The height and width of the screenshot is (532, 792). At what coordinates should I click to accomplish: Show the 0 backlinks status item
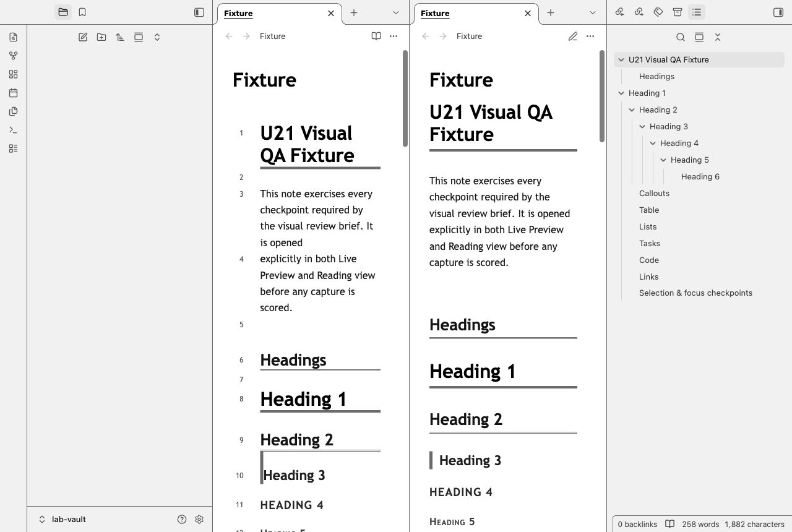coord(637,524)
